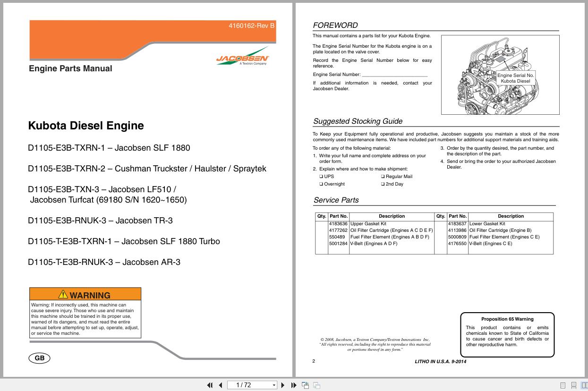Select the 'Engine Parts Manual' heading
This screenshot has width=588, height=391.
pos(70,68)
